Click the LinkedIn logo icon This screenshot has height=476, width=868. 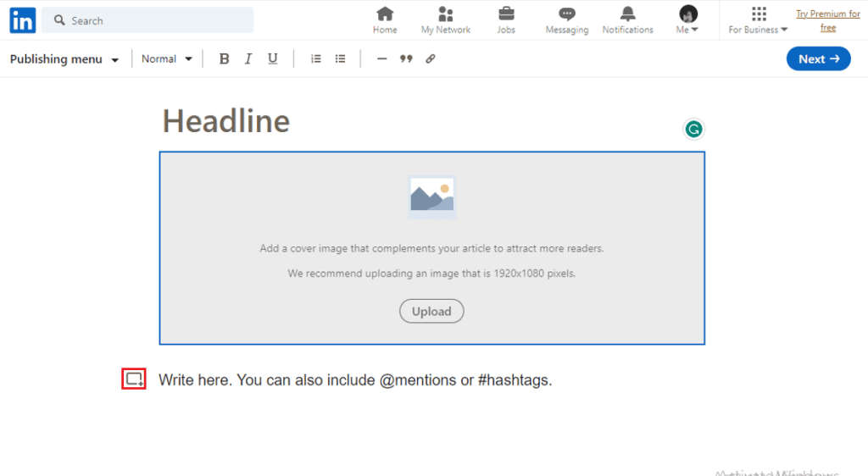(x=23, y=20)
